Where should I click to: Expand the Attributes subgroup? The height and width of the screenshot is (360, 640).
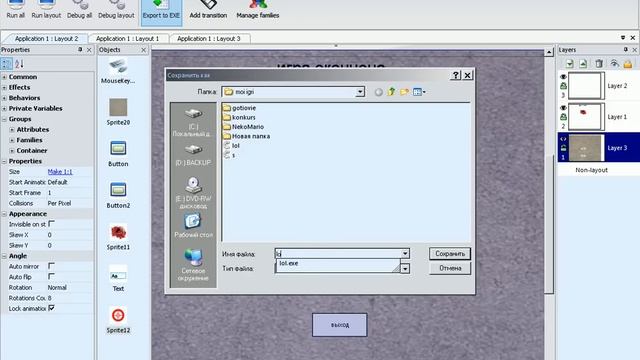click(x=12, y=129)
